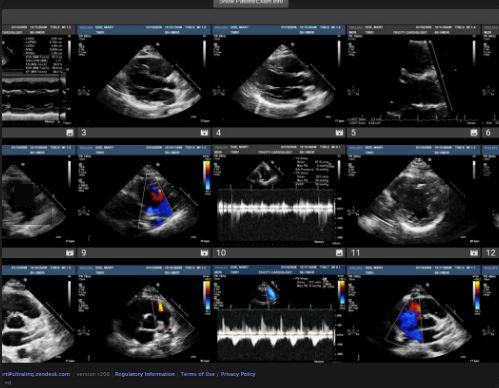
Task: Click the Show Patient/Exam Info button
Action: [x=251, y=3]
